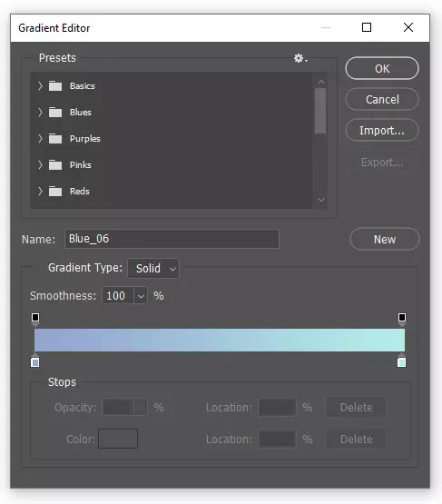Click the Basics folder icon

tap(55, 86)
